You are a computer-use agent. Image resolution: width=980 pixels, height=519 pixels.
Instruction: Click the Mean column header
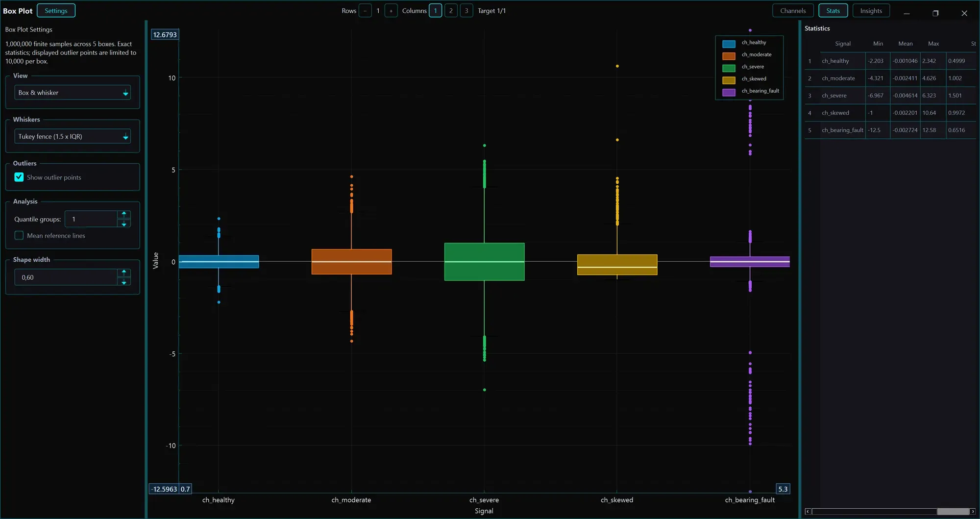pyautogui.click(x=905, y=44)
